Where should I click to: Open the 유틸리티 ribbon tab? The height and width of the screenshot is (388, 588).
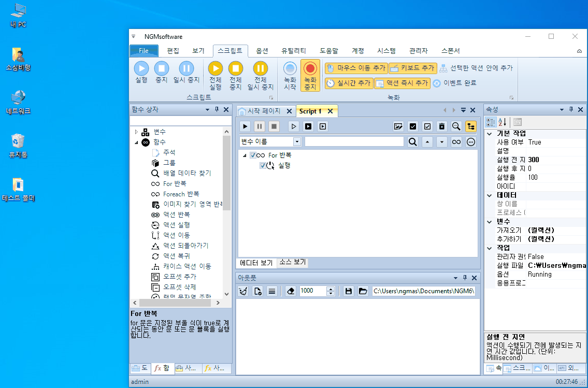[294, 51]
